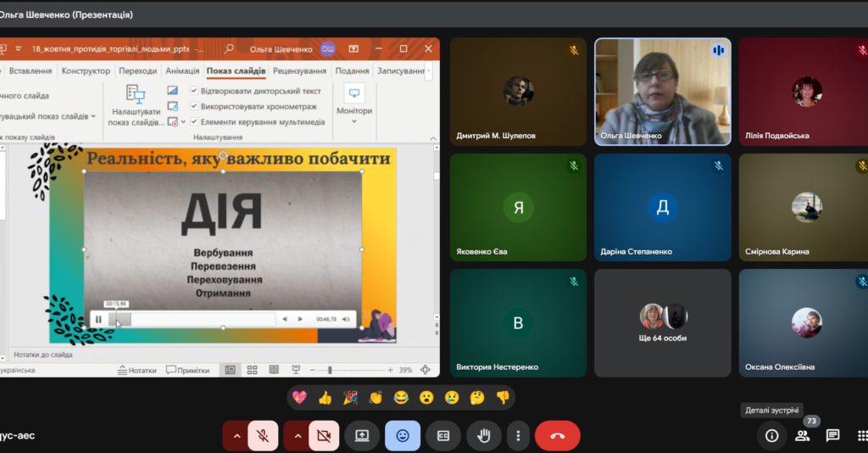Uncheck 'Відтворювати дикторський текст' checkbox
The width and height of the screenshot is (868, 453).
[194, 91]
